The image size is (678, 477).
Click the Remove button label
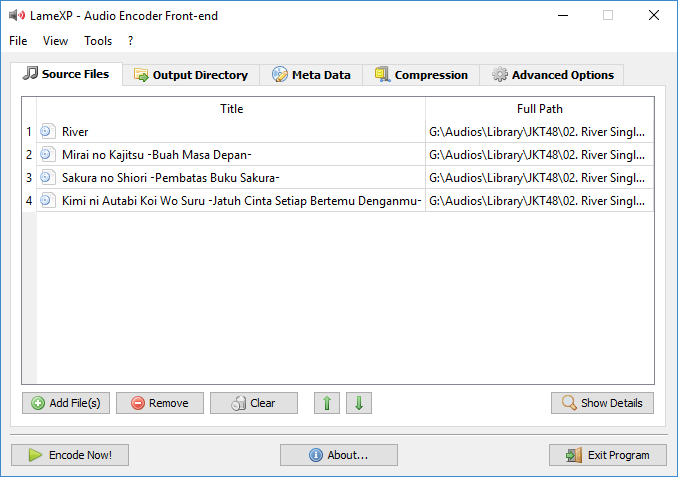(169, 403)
